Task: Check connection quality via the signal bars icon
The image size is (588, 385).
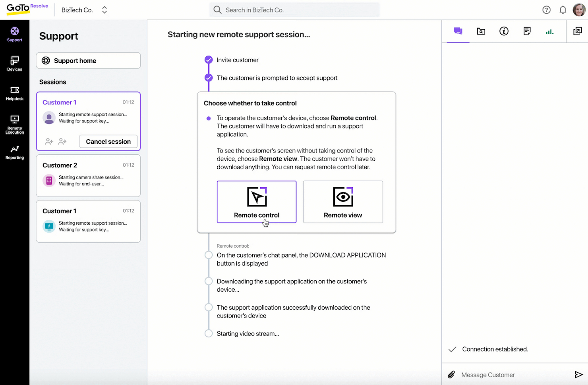Action: (x=549, y=31)
